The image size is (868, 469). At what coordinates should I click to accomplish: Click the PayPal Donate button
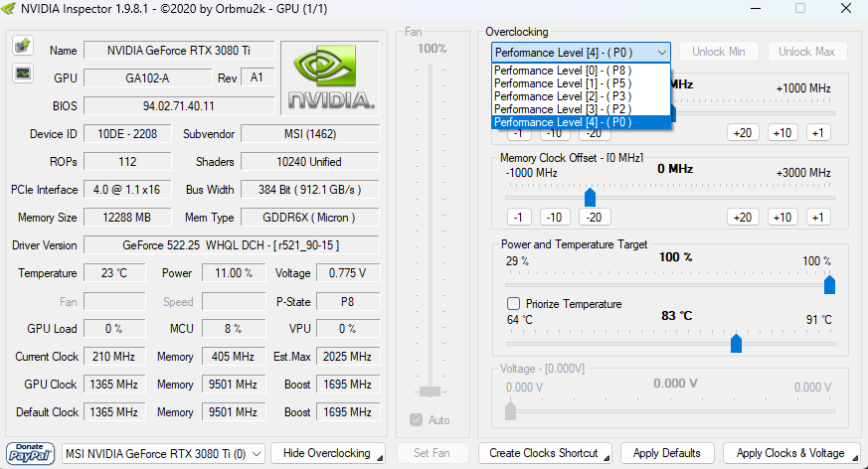(x=31, y=453)
